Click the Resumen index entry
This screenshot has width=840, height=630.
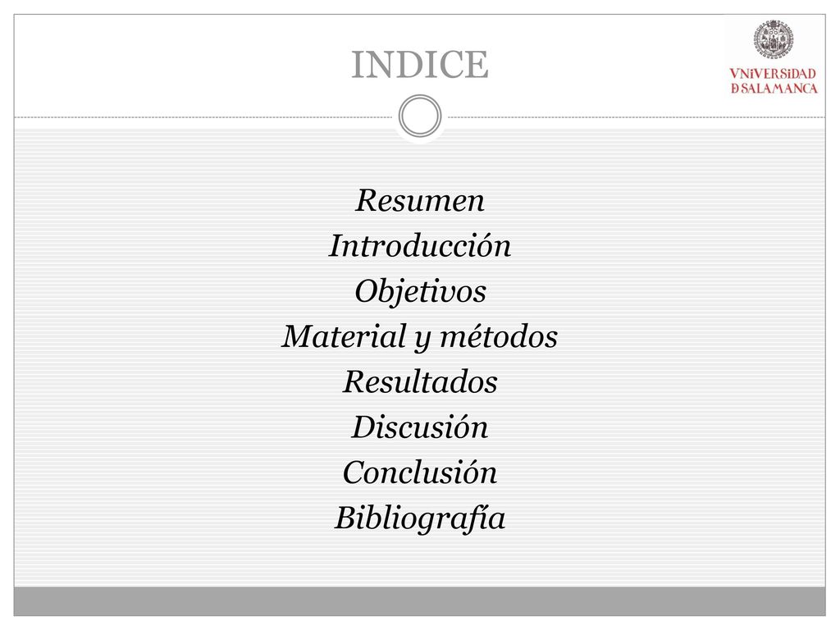click(420, 201)
